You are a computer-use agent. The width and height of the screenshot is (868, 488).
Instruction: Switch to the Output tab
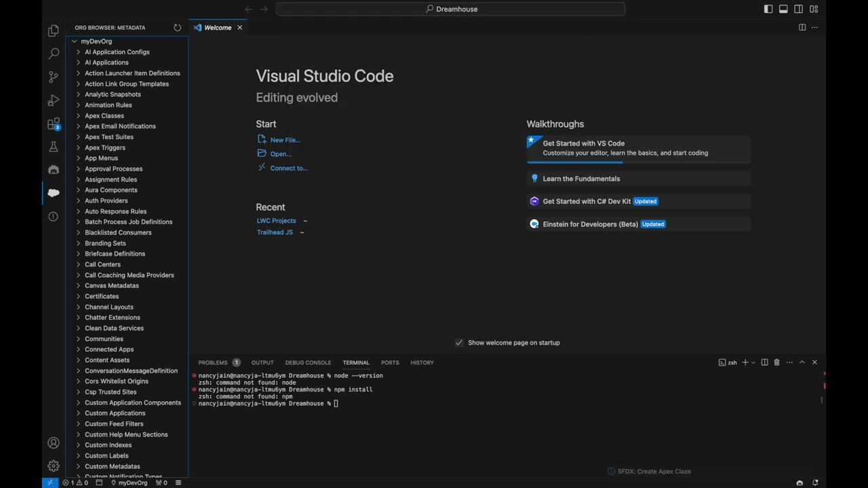pos(262,363)
